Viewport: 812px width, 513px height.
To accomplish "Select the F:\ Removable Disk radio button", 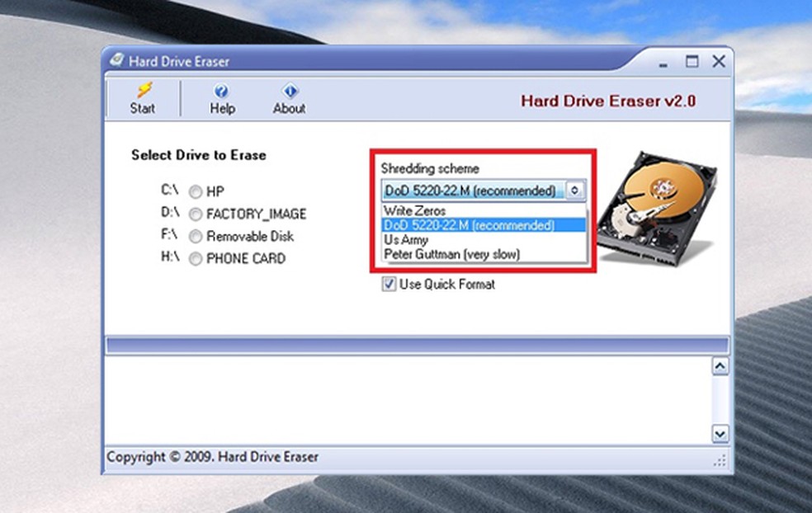I will click(x=196, y=237).
